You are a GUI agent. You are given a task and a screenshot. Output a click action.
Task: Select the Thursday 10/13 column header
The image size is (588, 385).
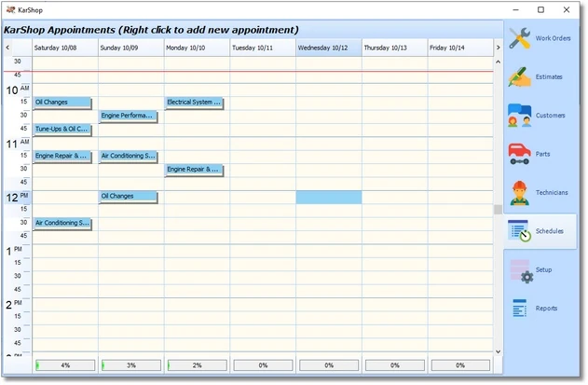(395, 48)
